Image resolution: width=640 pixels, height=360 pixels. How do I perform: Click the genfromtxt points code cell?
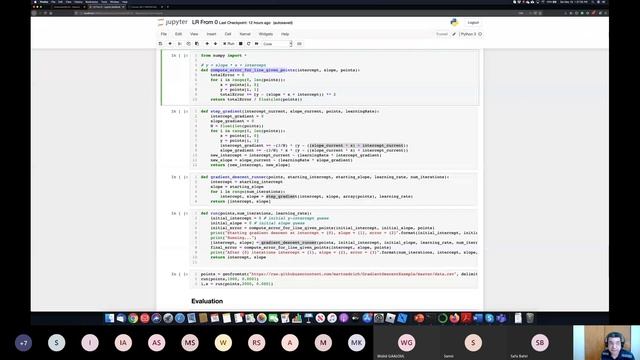coord(334,279)
